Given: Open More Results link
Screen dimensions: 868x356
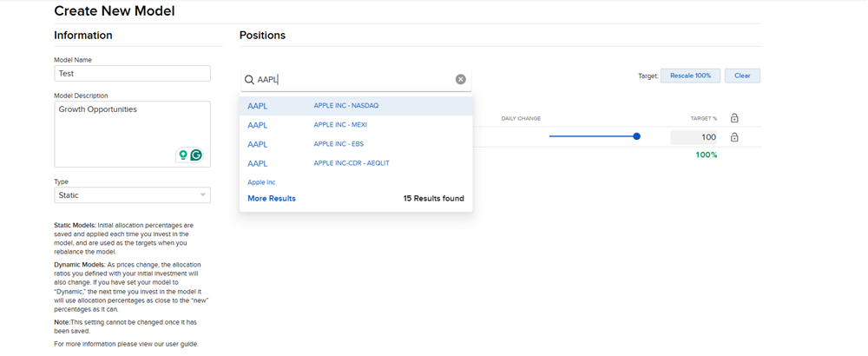Looking at the screenshot, I should pyautogui.click(x=272, y=198).
